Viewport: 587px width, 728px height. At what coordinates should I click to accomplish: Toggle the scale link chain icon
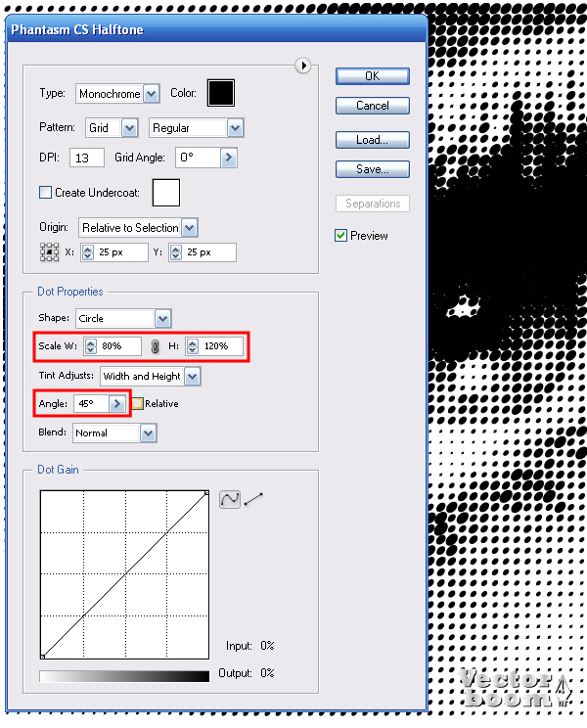pos(155,346)
